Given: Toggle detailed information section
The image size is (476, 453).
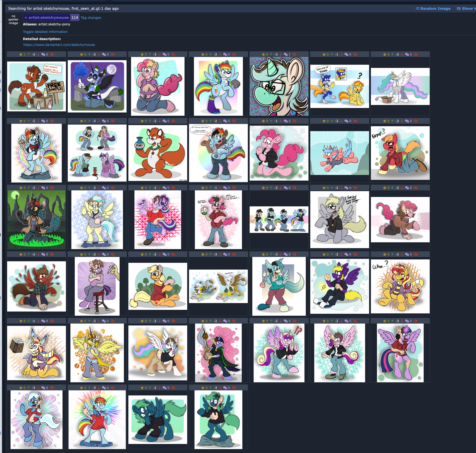Looking at the screenshot, I should [45, 32].
